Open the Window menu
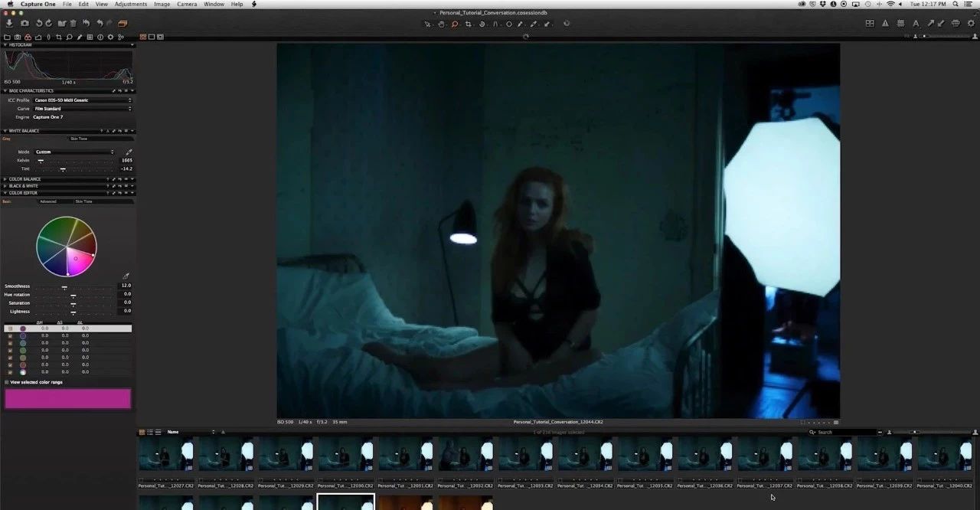 pyautogui.click(x=214, y=4)
